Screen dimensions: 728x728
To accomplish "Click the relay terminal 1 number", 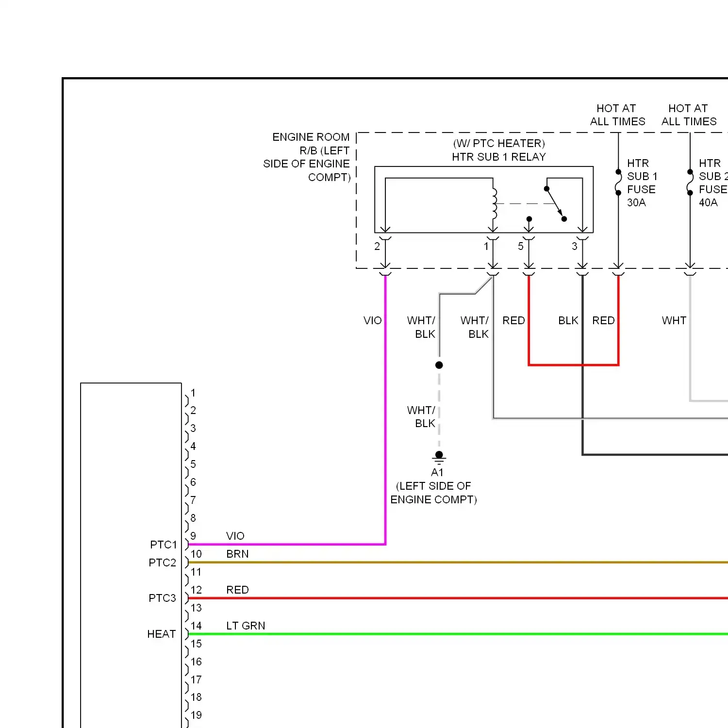I will (x=486, y=246).
